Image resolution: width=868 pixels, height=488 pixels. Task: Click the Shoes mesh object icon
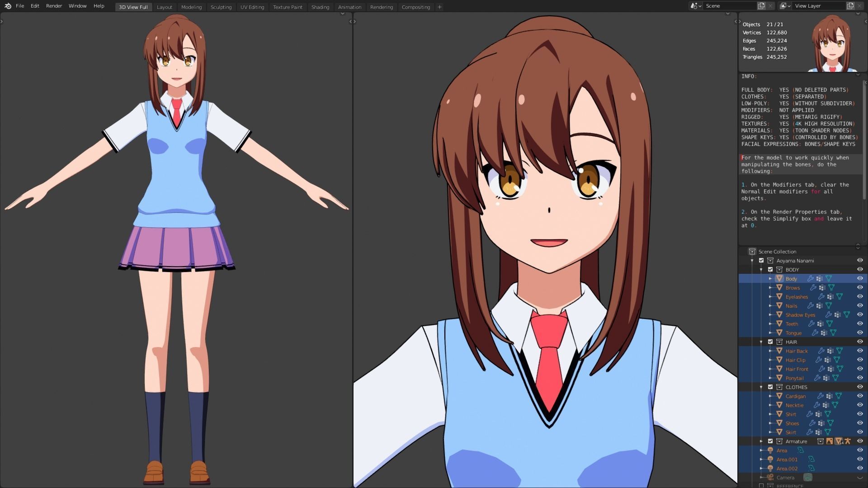[779, 423]
